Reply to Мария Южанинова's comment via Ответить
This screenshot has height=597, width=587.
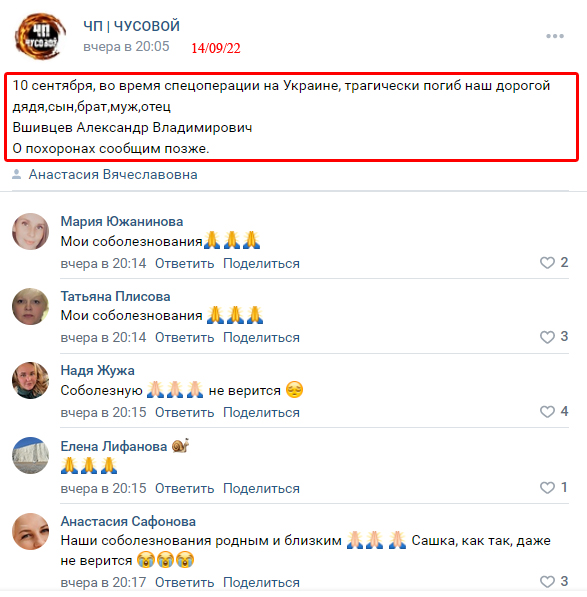pos(185,263)
